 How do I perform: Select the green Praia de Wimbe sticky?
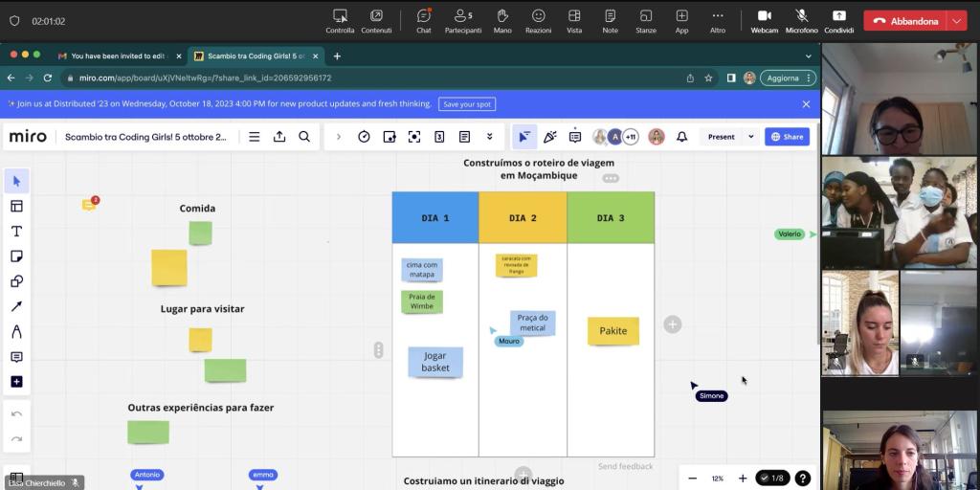click(422, 301)
